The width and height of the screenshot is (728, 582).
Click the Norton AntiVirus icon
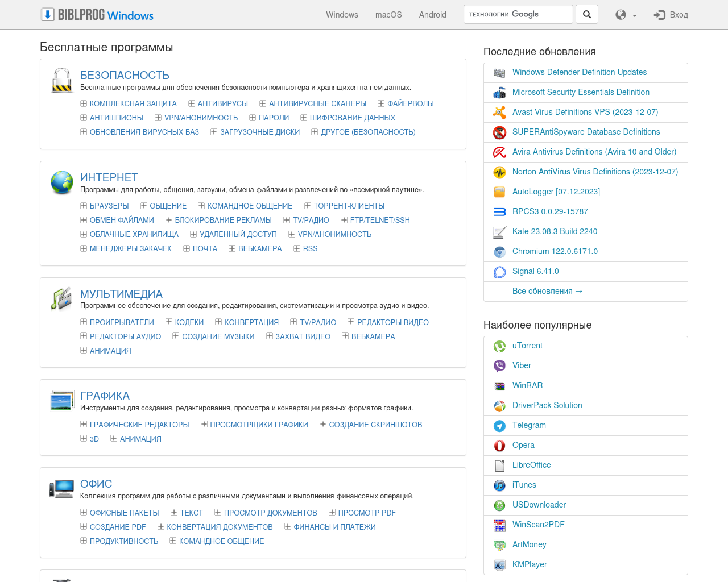point(499,172)
